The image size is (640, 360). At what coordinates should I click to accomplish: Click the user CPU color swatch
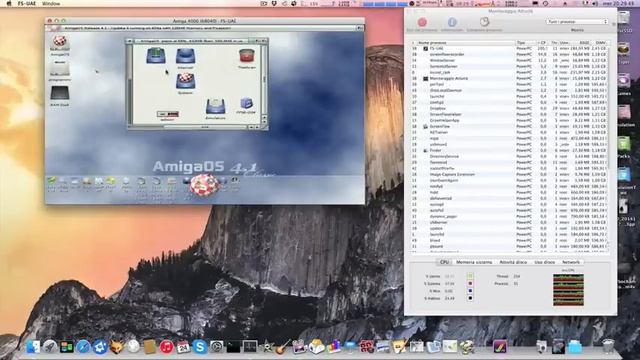tap(470, 276)
